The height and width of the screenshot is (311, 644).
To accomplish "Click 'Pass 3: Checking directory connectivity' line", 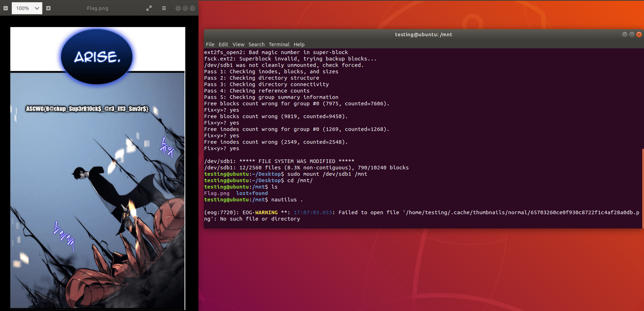I will tap(266, 84).
